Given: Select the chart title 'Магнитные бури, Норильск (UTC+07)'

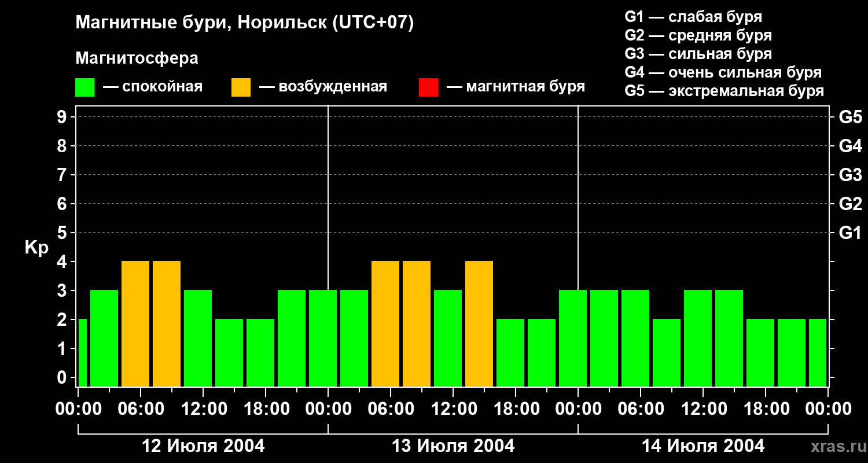Looking at the screenshot, I should tap(245, 23).
